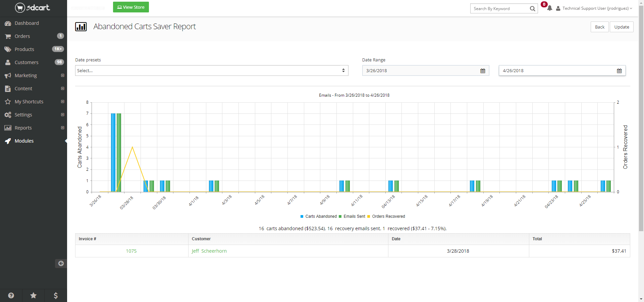Open the end date calendar picker
644x302 pixels.
619,71
